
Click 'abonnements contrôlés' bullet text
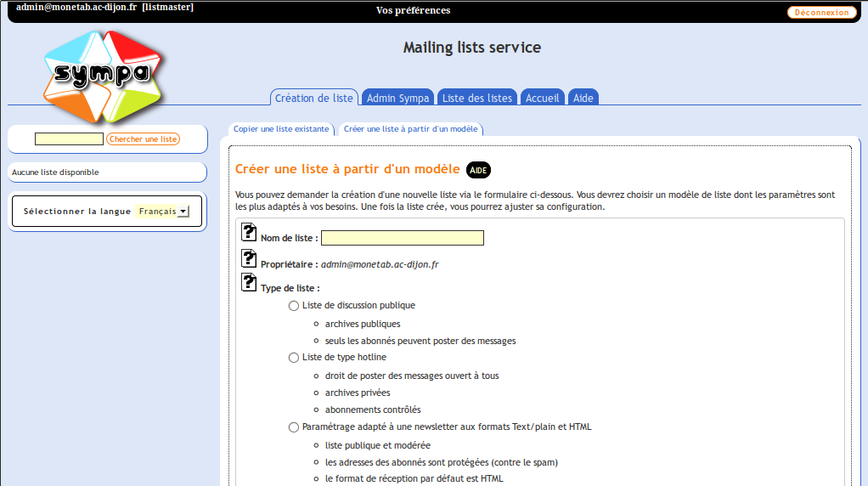[373, 410]
